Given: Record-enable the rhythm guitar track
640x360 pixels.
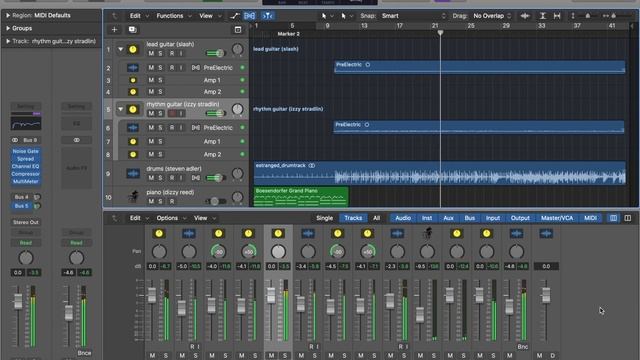Looking at the screenshot, I should 172,113.
